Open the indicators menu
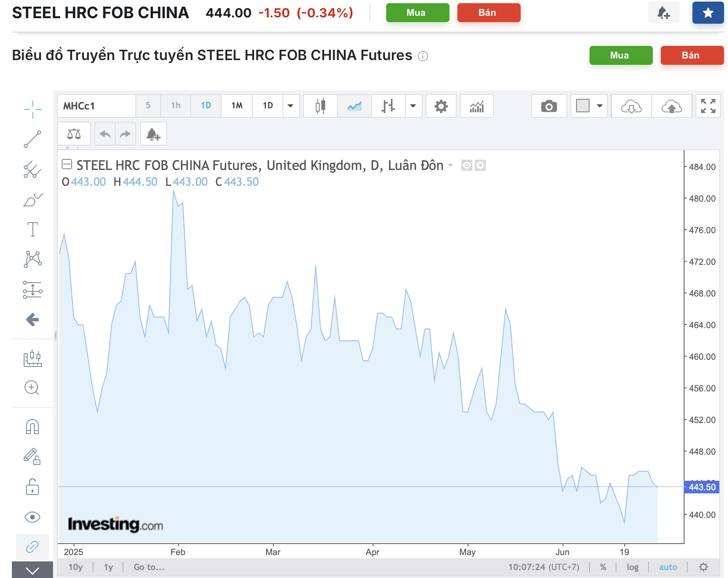The width and height of the screenshot is (728, 578). [x=477, y=106]
